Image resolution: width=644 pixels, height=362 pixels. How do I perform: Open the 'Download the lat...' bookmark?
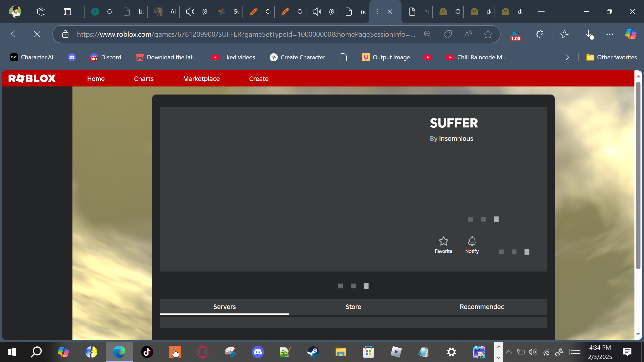pos(167,57)
